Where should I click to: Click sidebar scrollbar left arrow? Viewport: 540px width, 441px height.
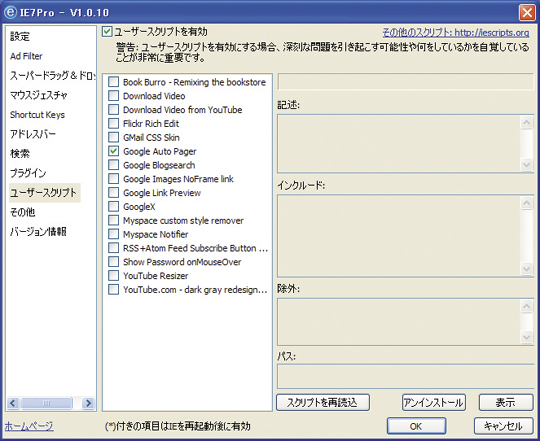point(13,403)
